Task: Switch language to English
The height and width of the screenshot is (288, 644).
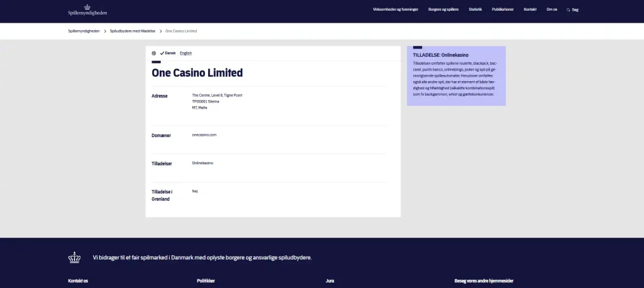Action: pyautogui.click(x=186, y=53)
